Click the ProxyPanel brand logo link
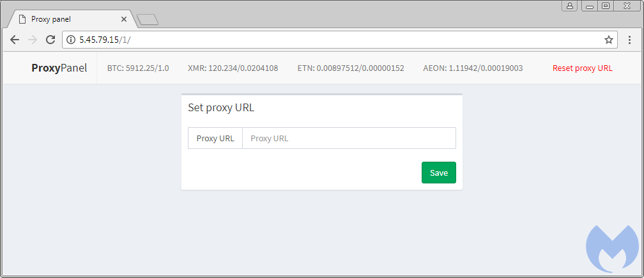The image size is (644, 278). coord(59,68)
